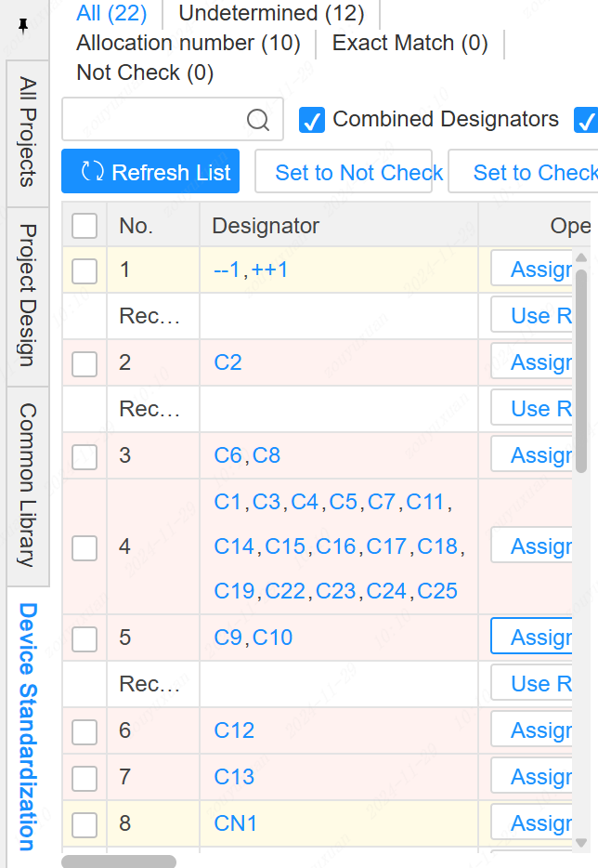
Task: Show the Undetermined (12) filter
Action: [271, 13]
